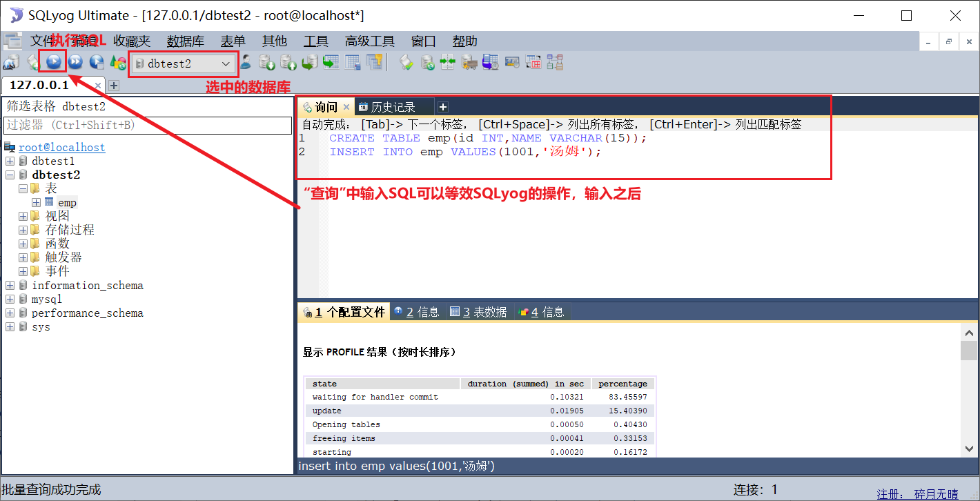Click the table with key icon
Image resolution: width=980 pixels, height=501 pixels.
click(x=374, y=63)
